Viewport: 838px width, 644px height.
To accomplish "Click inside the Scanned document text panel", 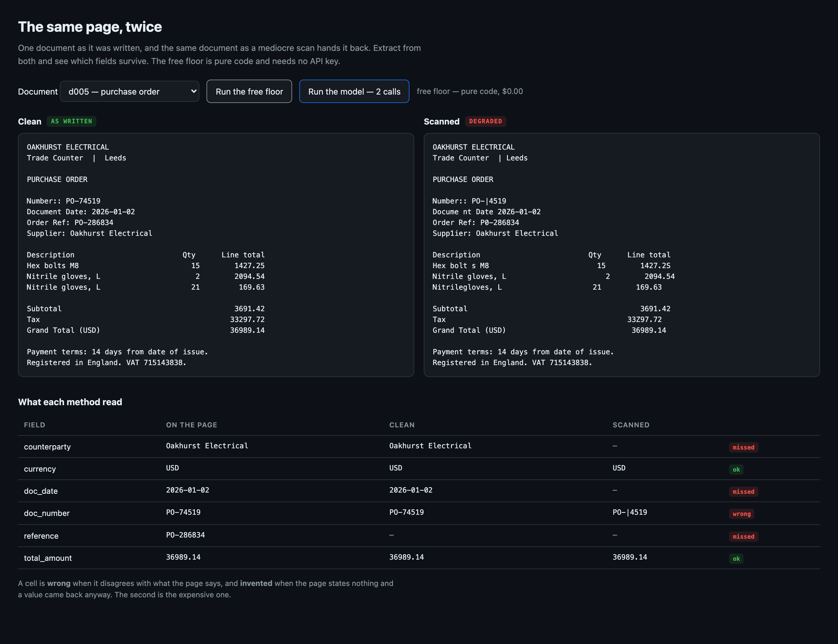I will [x=621, y=255].
